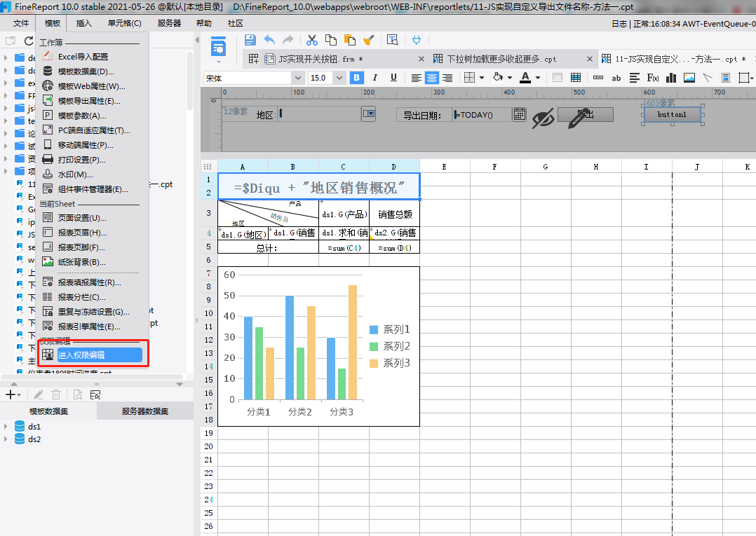Open the 文件 menu
Viewport: 756px width, 536px height.
(21, 23)
